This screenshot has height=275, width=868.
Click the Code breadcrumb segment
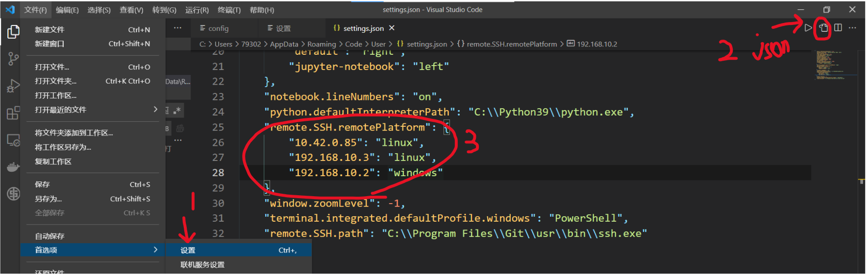coord(353,44)
